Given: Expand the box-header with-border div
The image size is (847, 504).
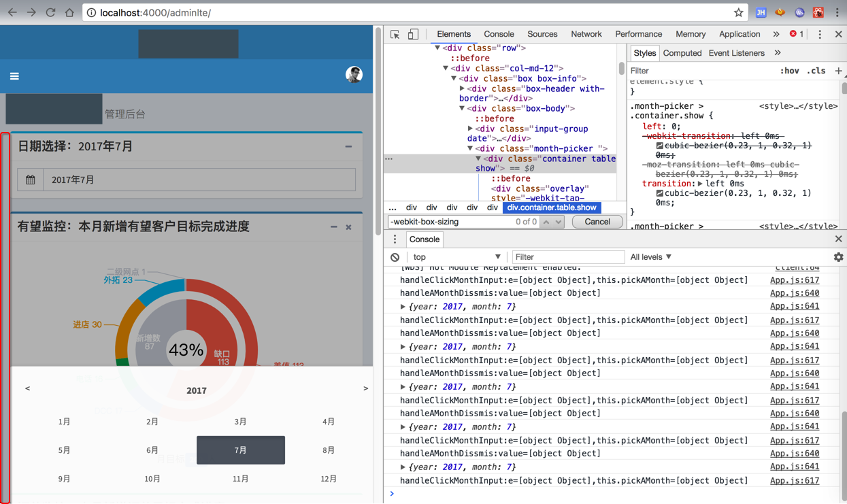Looking at the screenshot, I should coord(462,88).
